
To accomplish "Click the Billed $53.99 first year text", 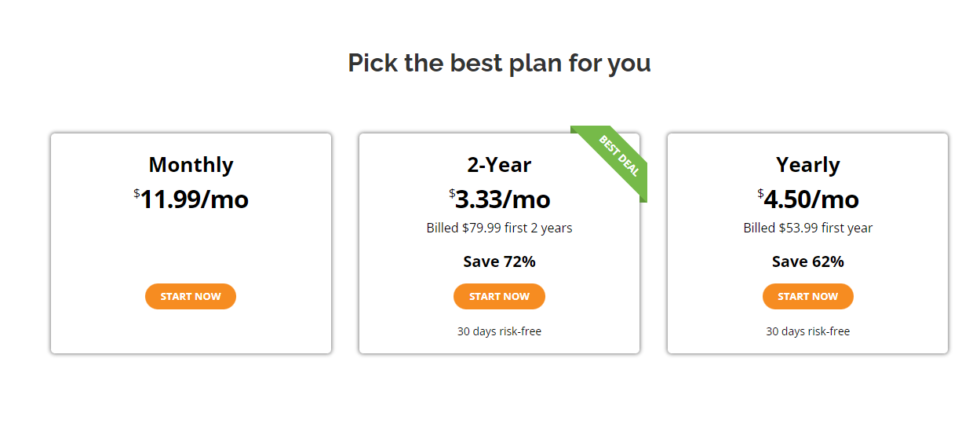I will pos(807,228).
